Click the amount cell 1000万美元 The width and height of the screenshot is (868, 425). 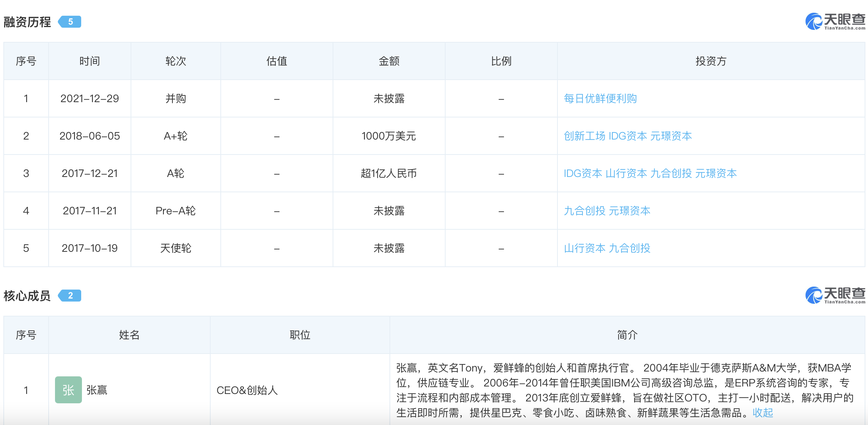pyautogui.click(x=389, y=136)
